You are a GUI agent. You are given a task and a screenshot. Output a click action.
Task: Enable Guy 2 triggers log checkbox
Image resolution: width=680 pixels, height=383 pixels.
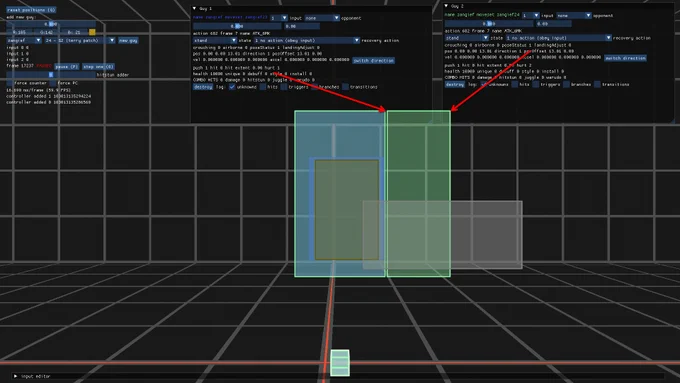[536, 84]
